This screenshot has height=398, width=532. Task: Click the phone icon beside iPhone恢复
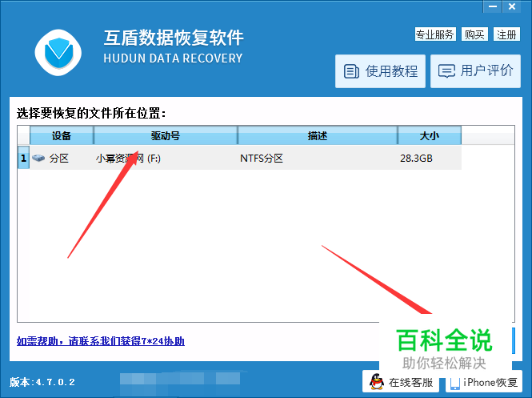454,383
